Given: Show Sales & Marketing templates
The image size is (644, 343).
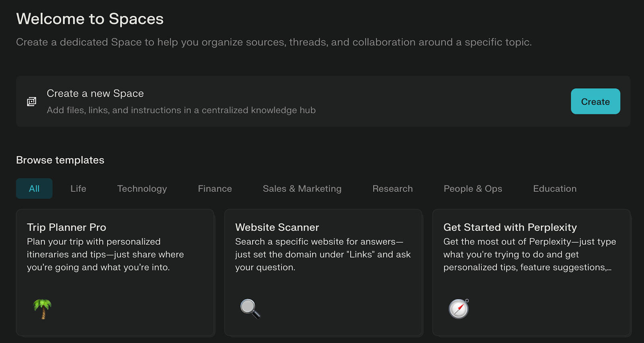Looking at the screenshot, I should click(x=302, y=189).
